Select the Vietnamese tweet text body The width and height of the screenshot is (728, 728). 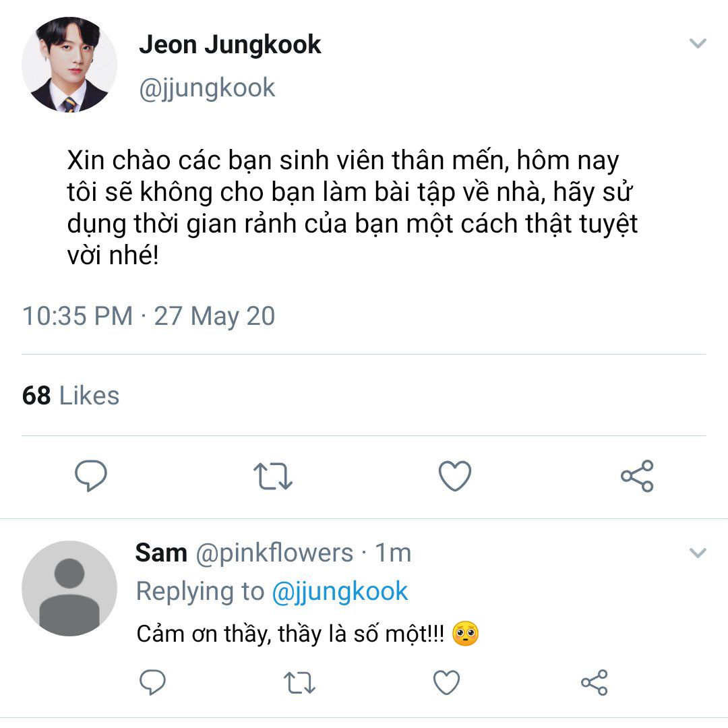coord(351,208)
